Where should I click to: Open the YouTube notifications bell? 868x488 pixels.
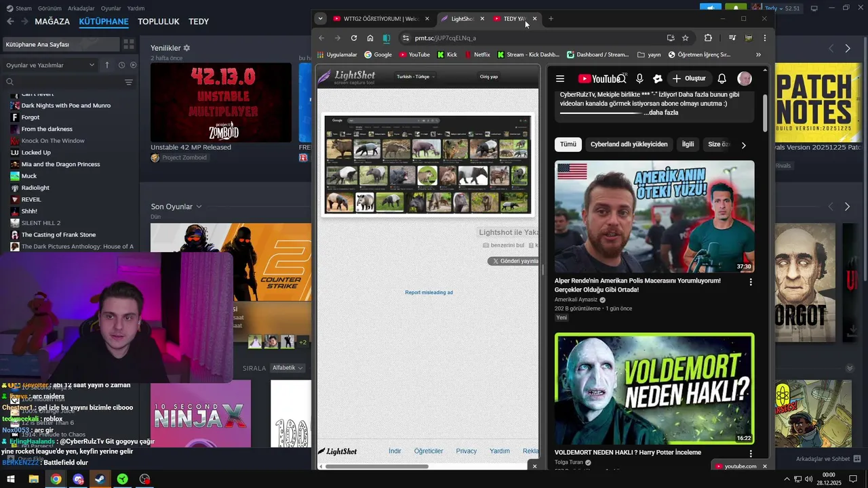coord(722,79)
